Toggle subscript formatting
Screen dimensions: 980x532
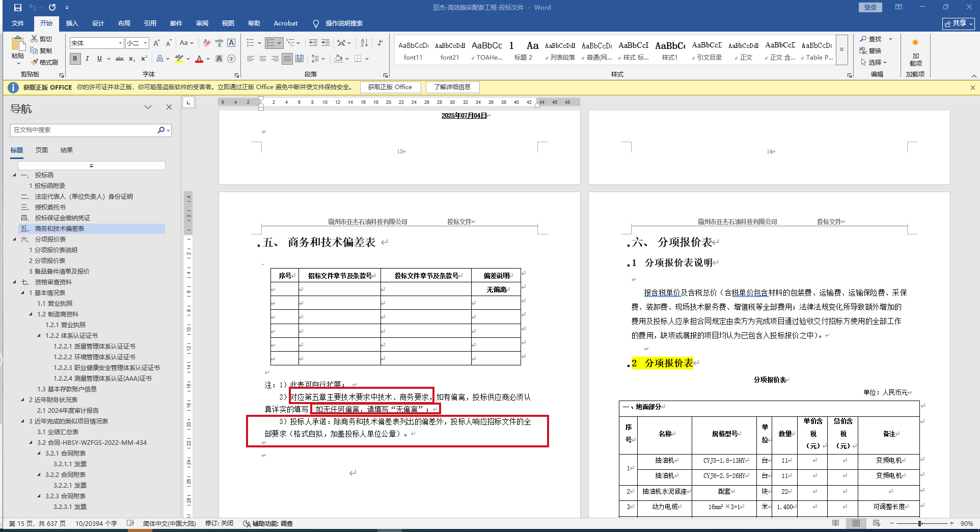[x=132, y=59]
